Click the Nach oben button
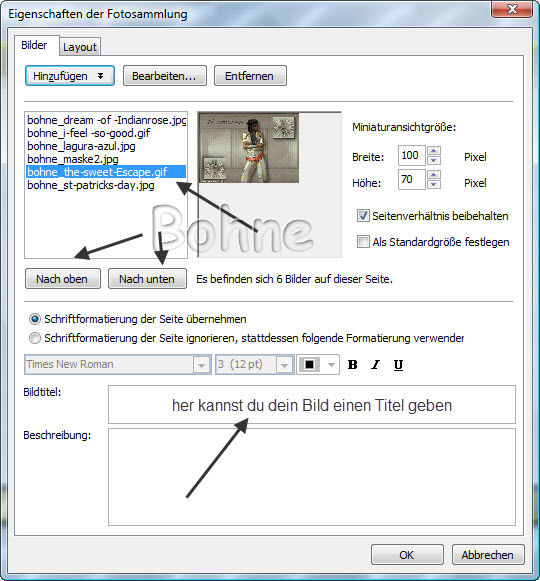 pos(63,279)
